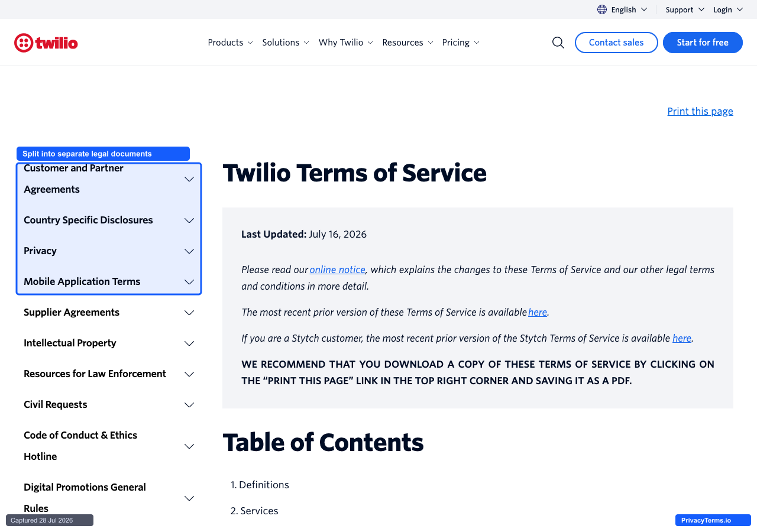Open Stytch prior Terms 'here' link

pos(682,338)
